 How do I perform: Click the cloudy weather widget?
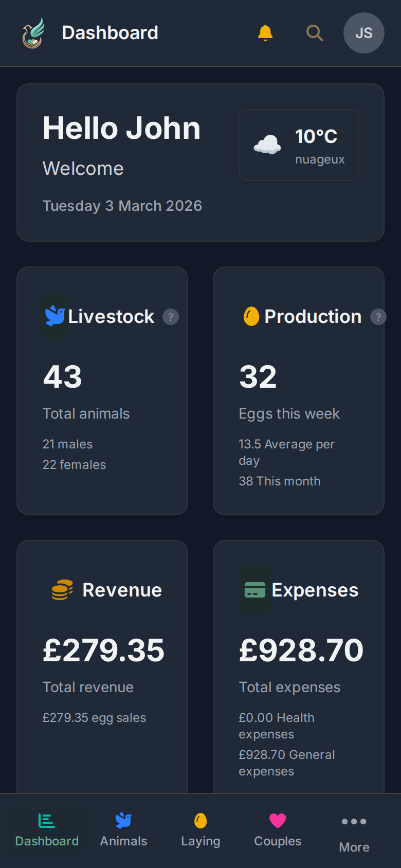(299, 145)
